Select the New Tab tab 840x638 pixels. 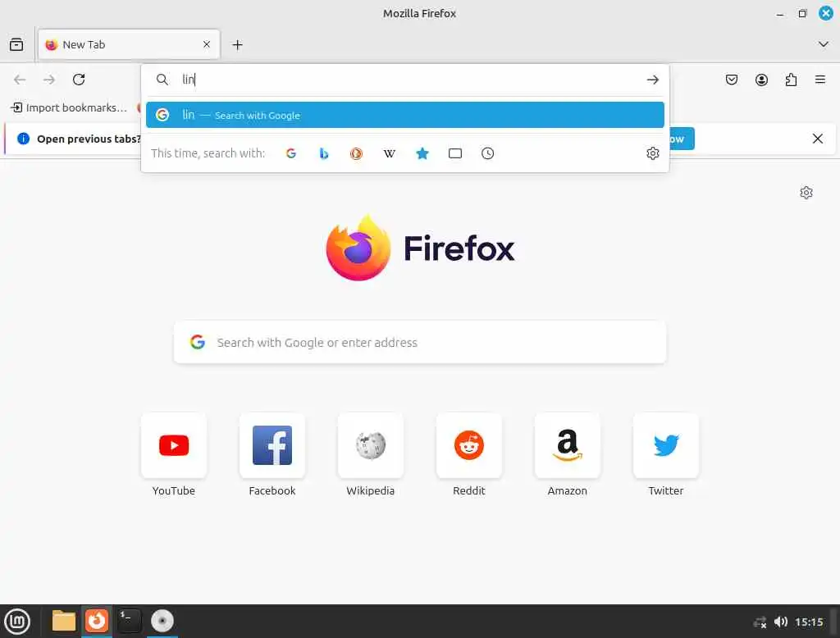tap(129, 44)
